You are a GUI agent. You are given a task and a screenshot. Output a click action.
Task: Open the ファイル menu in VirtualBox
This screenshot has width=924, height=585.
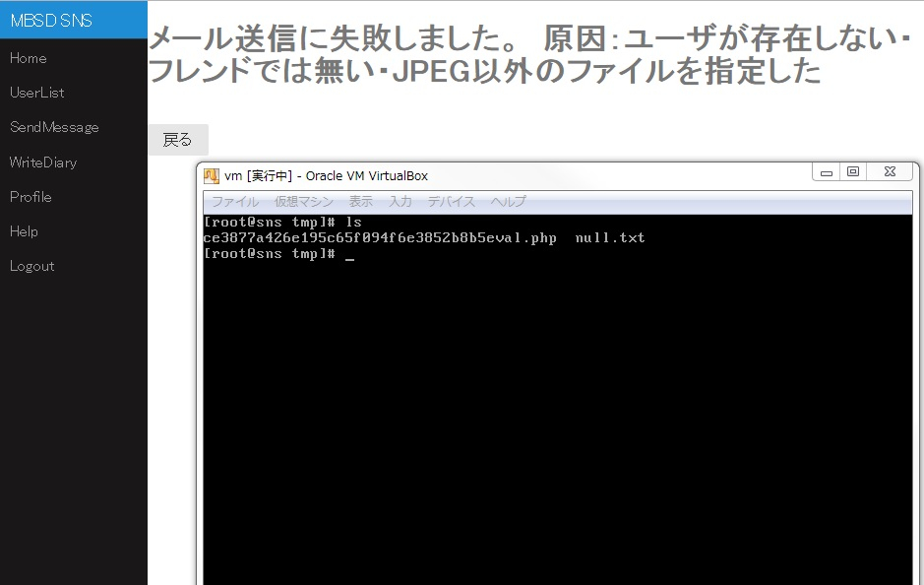[x=235, y=202]
